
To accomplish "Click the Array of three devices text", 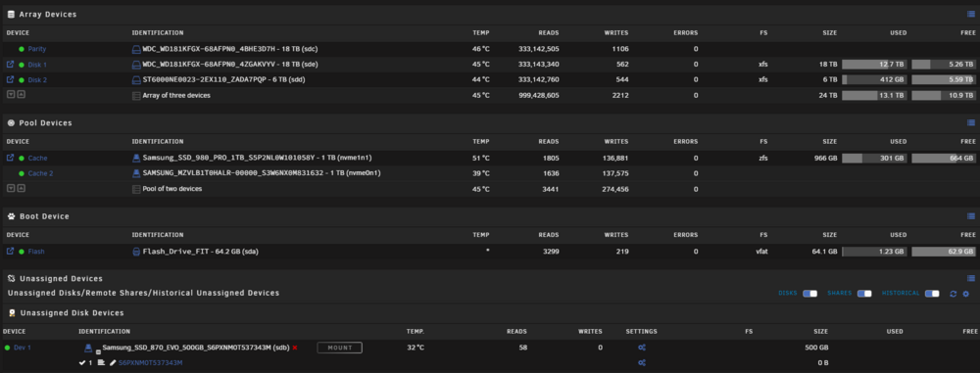I will 176,96.
